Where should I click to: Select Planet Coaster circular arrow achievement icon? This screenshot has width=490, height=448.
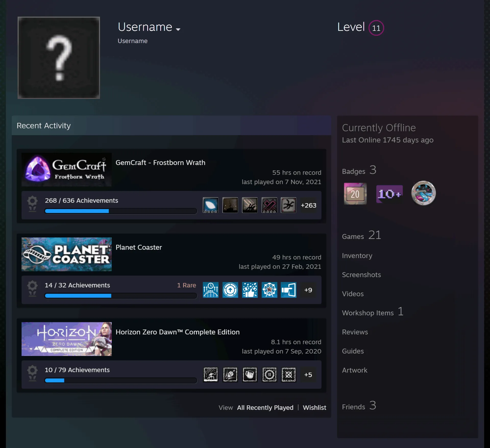coord(230,290)
